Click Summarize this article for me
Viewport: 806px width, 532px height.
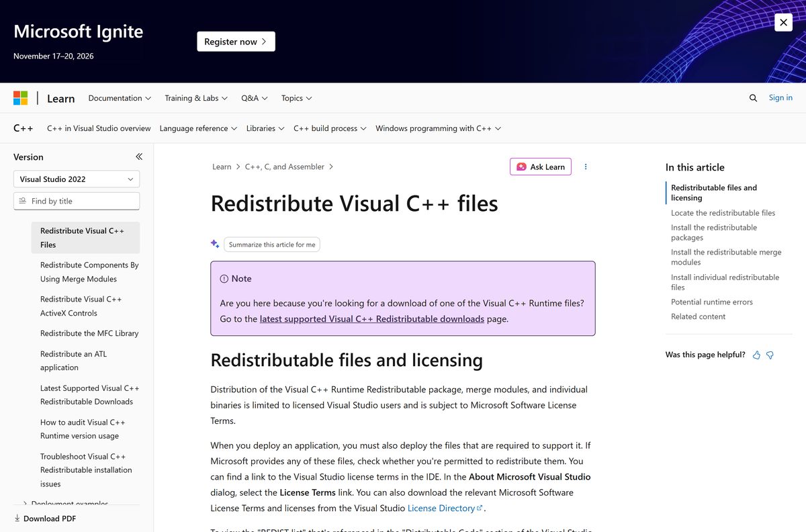coord(272,245)
